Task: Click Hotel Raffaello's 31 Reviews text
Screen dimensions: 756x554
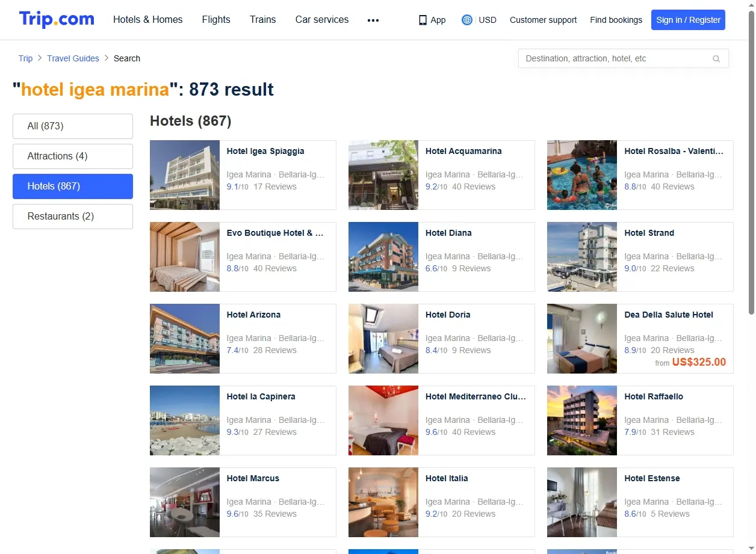Action: 672,432
